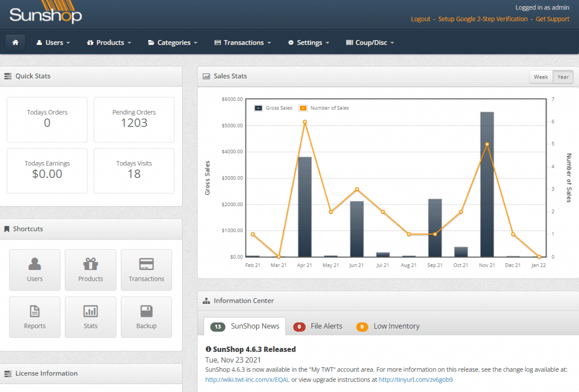Click the Information Center sitemap icon
The image size is (579, 392).
point(206,301)
